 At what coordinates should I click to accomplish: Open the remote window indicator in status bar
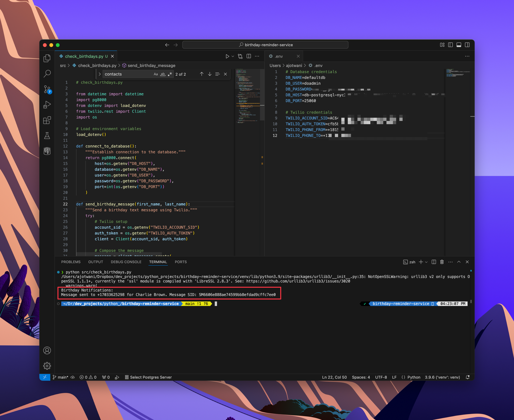coord(45,377)
